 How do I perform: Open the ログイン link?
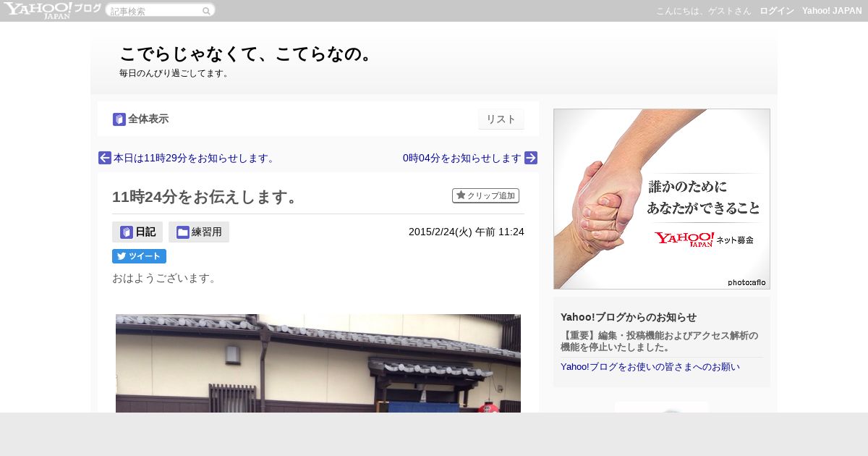(777, 11)
